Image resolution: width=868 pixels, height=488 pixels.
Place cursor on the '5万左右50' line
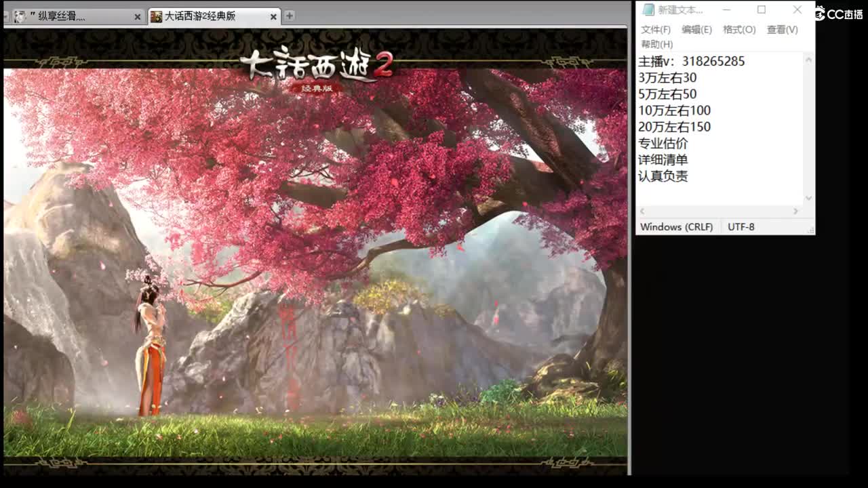pos(667,94)
